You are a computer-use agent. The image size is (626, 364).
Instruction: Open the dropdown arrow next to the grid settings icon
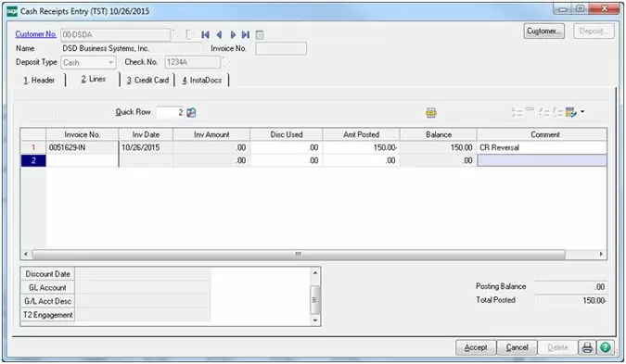pos(582,112)
